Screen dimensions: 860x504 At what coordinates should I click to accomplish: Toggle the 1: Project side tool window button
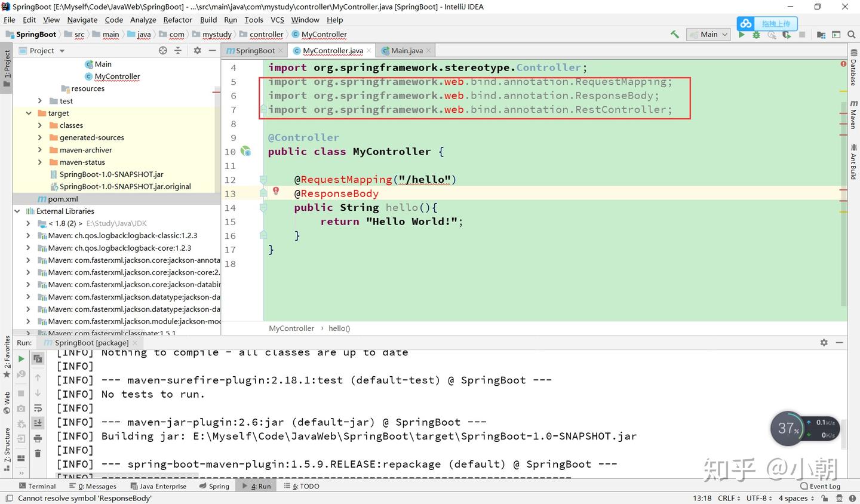[x=7, y=68]
